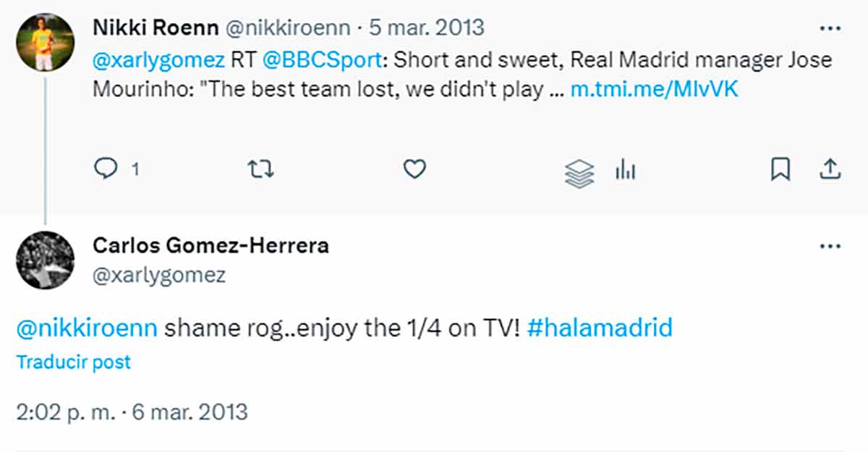
Task: Open the #halamadrid hashtag
Action: coord(600,328)
